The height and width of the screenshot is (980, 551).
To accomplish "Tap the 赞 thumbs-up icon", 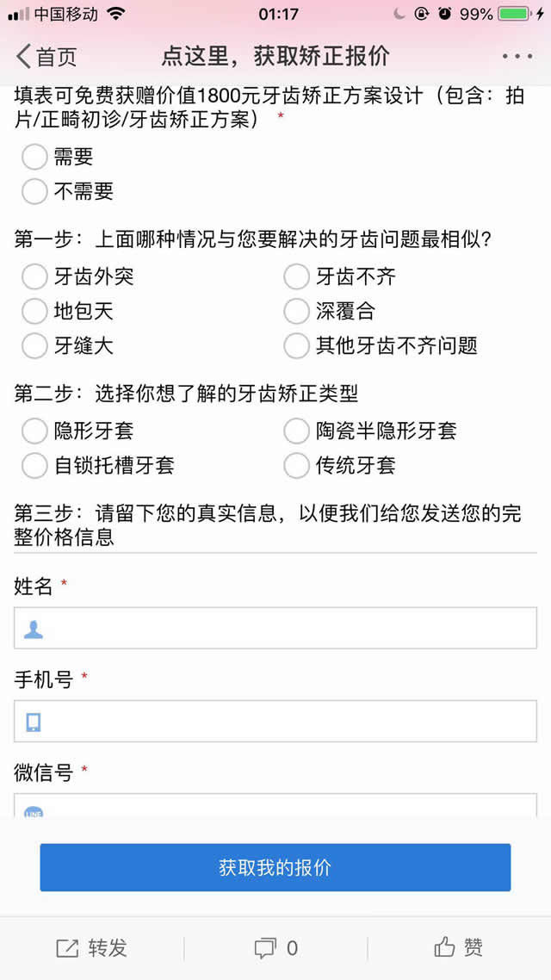I will click(x=444, y=948).
